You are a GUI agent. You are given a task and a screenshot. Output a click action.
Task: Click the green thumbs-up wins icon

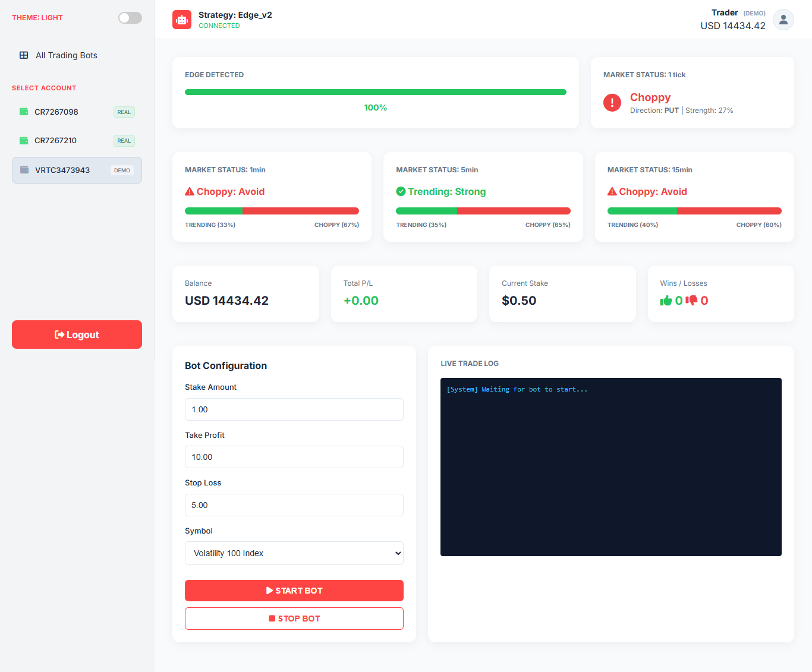tap(666, 301)
